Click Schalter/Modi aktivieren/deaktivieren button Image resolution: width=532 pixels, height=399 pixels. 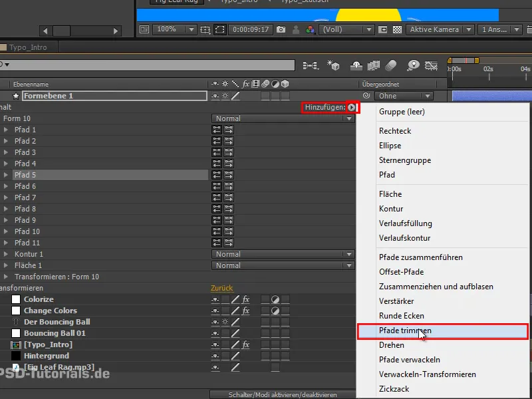(283, 394)
